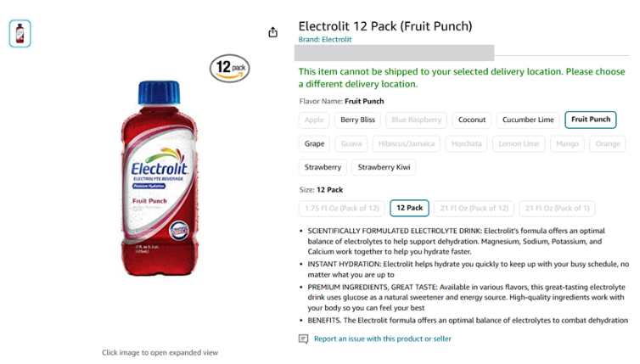Select the product thumbnail image
Viewport: 640px width, 364px height.
coord(20,33)
